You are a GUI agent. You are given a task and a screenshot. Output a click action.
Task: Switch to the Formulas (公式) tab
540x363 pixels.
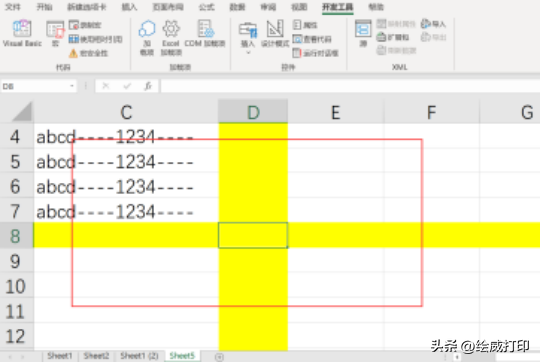[206, 7]
